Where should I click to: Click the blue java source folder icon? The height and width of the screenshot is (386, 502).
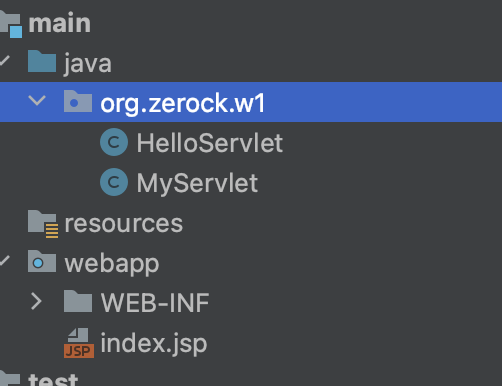coord(42,61)
